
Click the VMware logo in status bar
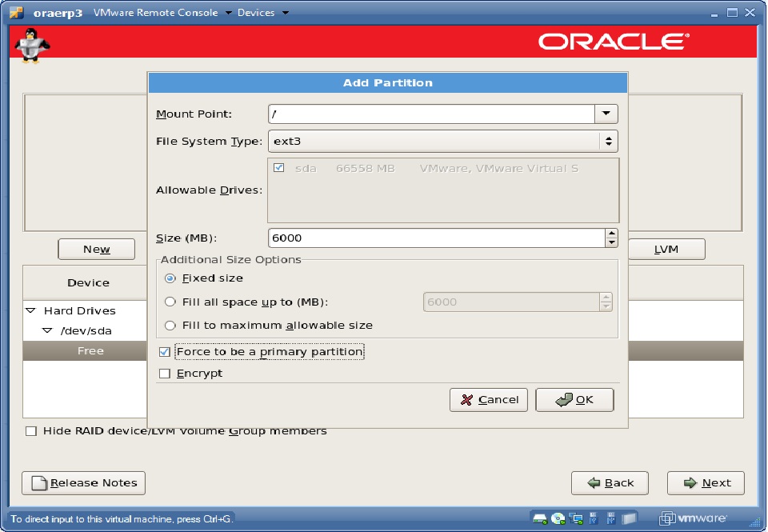point(693,518)
